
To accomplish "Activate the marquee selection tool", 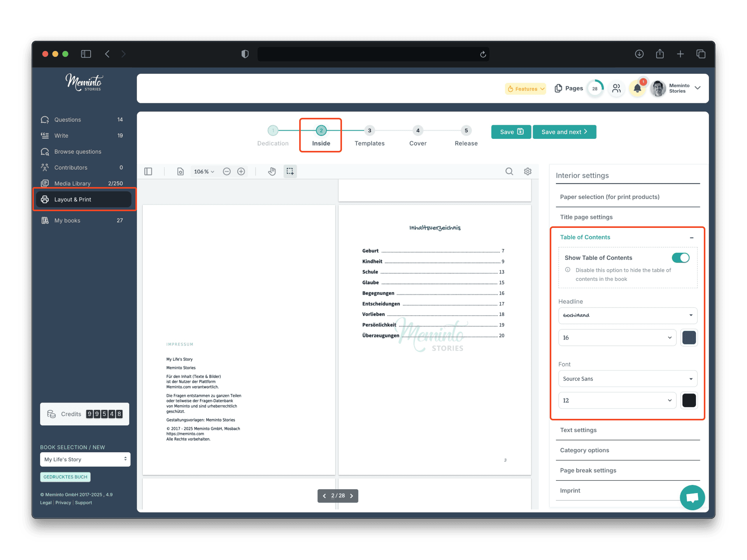I will (290, 171).
